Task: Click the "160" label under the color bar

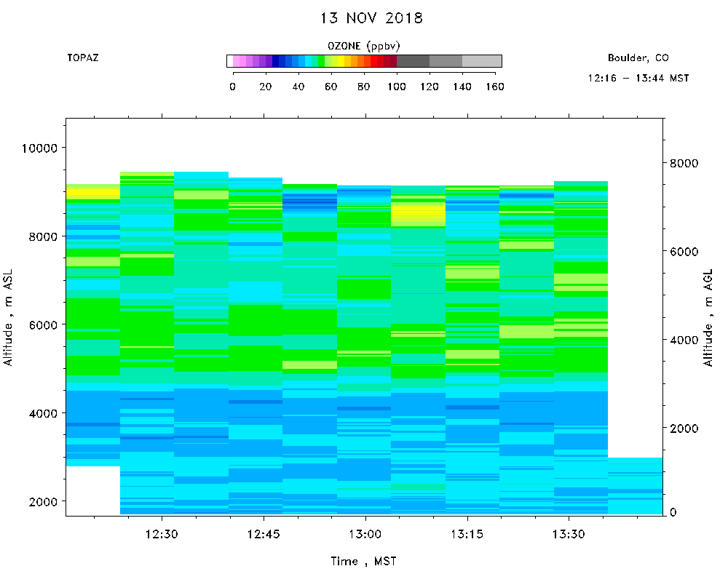Action: point(495,87)
